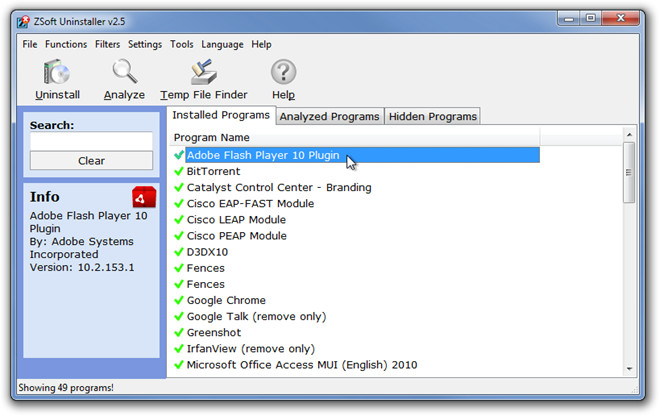Select Cisco LEAP Module entry
This screenshot has width=660, height=416.
(x=236, y=219)
